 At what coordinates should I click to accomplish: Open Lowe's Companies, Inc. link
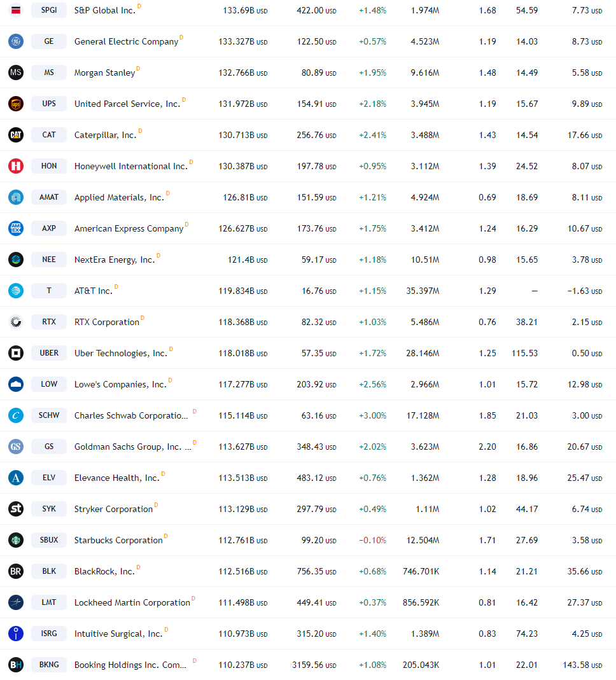click(x=121, y=385)
